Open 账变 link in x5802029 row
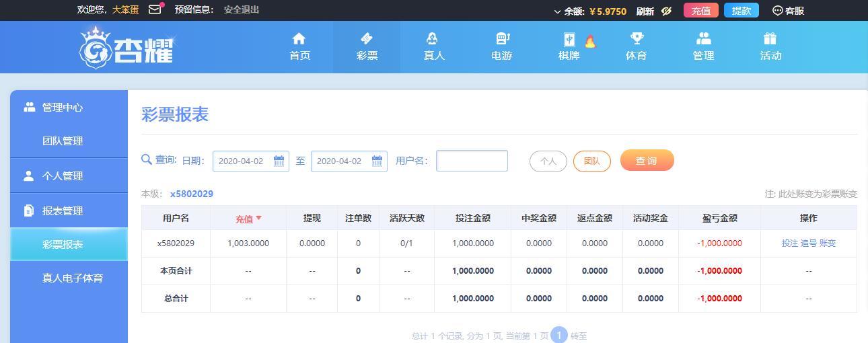Screen dimensions: 868x343 click(828, 243)
